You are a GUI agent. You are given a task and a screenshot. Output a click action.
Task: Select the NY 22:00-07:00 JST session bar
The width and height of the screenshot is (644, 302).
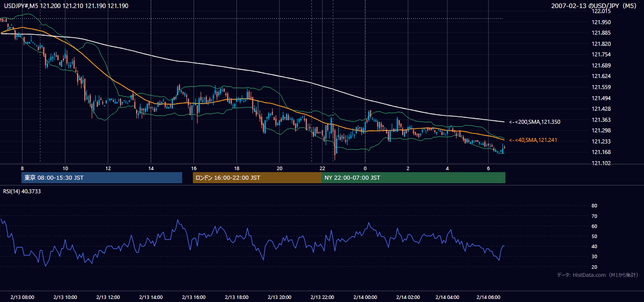tap(413, 178)
